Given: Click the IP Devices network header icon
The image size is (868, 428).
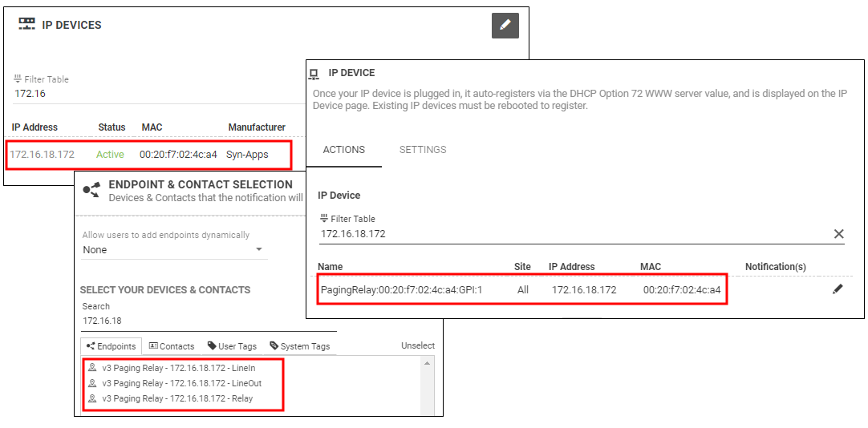Looking at the screenshot, I should pos(26,24).
